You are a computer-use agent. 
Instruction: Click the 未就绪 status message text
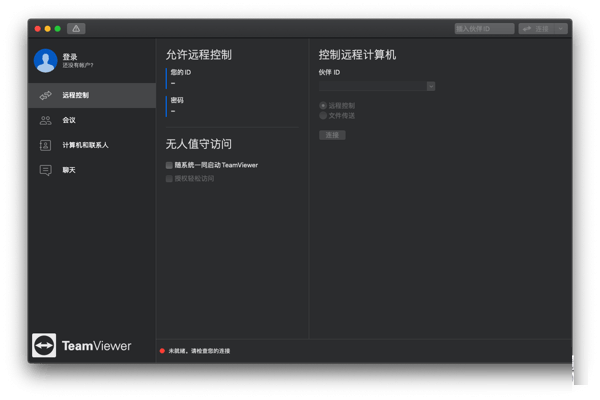tap(199, 351)
